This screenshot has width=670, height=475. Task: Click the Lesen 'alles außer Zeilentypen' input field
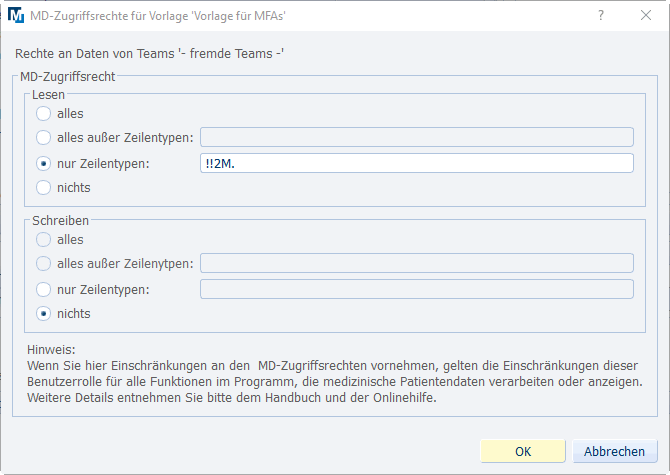417,137
